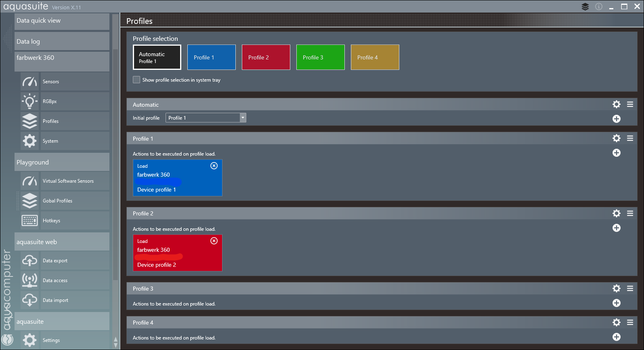Viewport: 644px width, 350px height.
Task: Open the hamburger menu of Profile 4 section
Action: click(630, 322)
